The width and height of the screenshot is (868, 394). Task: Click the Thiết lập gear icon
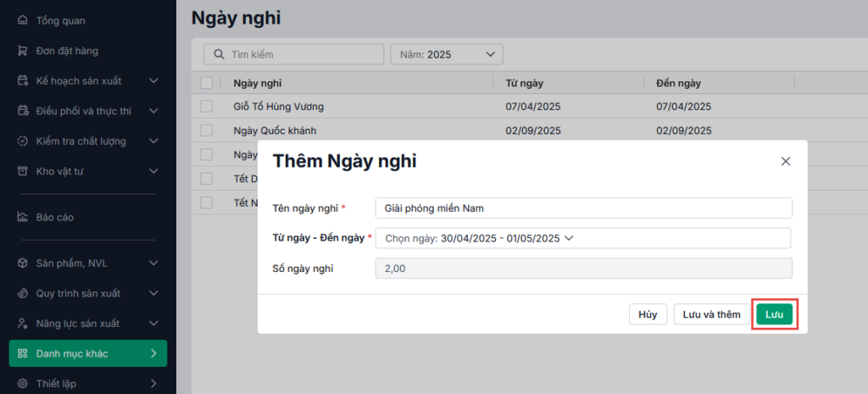click(22, 384)
